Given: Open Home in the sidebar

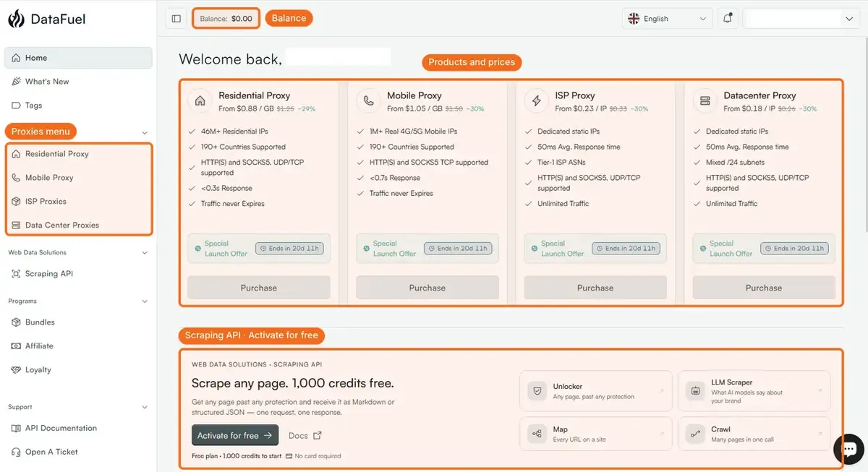Looking at the screenshot, I should click(78, 58).
